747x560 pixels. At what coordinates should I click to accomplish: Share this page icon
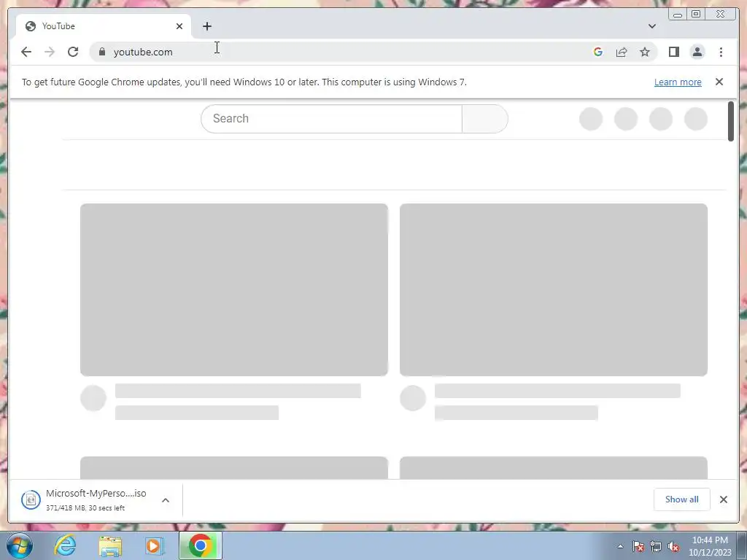tap(622, 52)
